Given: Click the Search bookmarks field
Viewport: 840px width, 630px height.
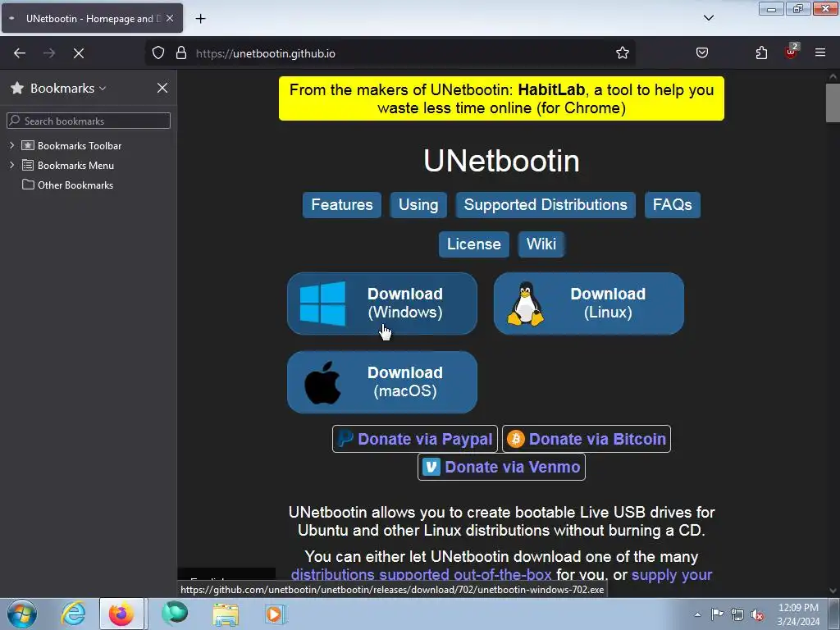Looking at the screenshot, I should 89,121.
